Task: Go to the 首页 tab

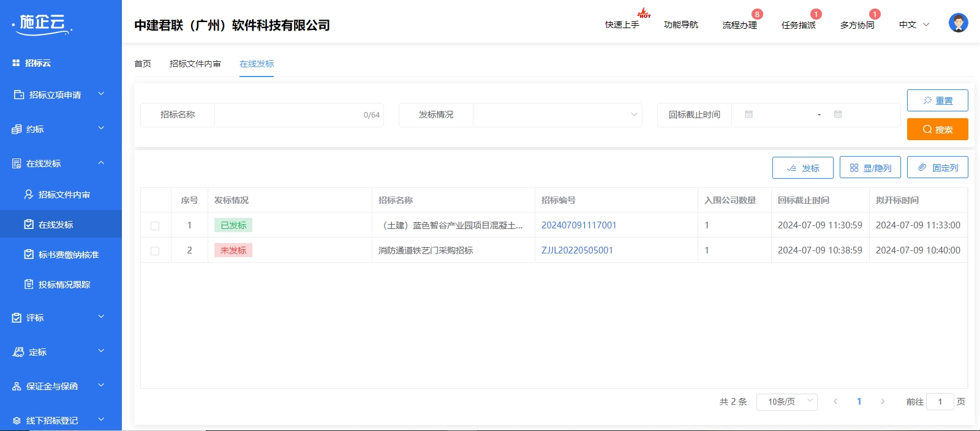Action: coord(143,64)
